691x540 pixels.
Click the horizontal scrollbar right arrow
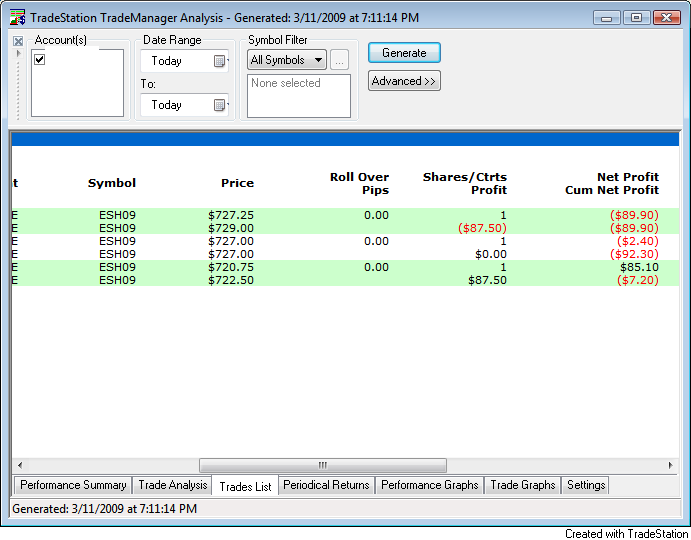point(670,465)
